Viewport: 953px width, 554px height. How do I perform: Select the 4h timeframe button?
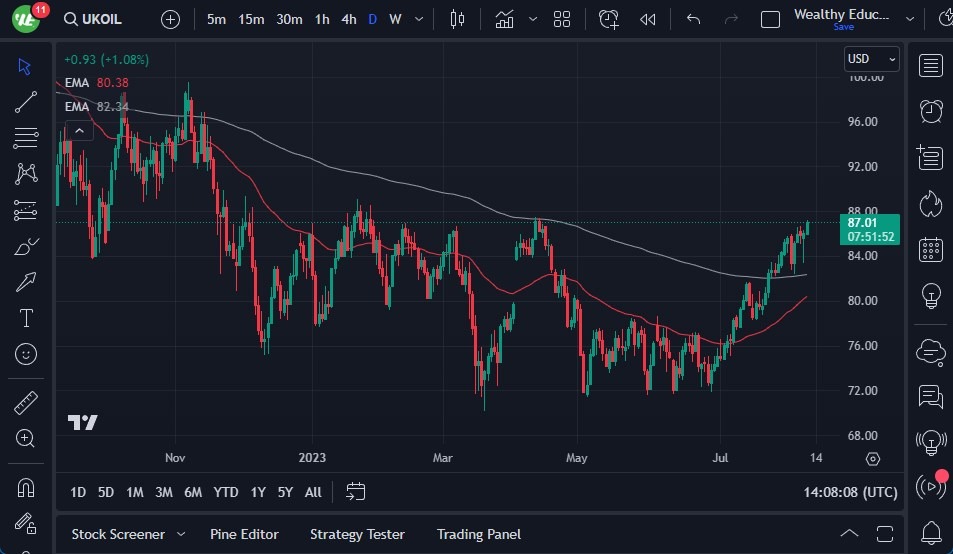[348, 19]
